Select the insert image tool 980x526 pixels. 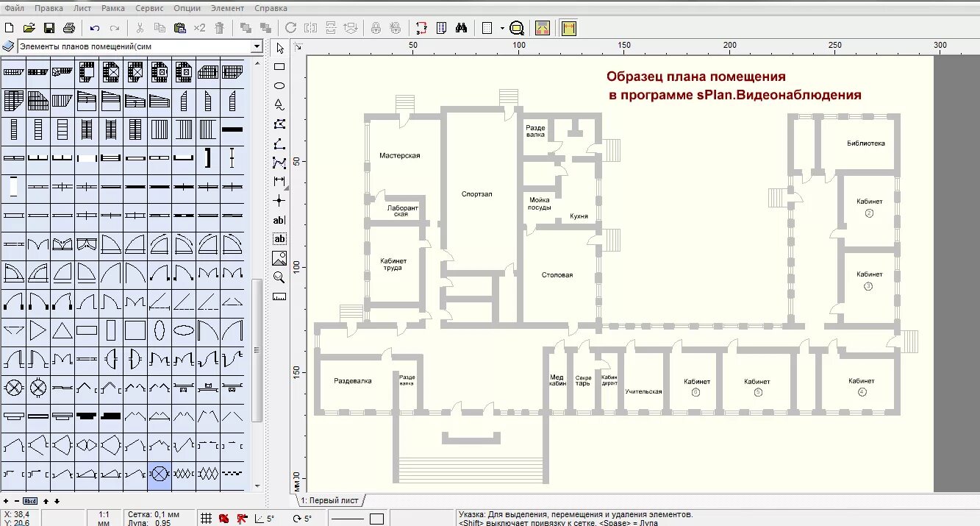[x=279, y=258]
